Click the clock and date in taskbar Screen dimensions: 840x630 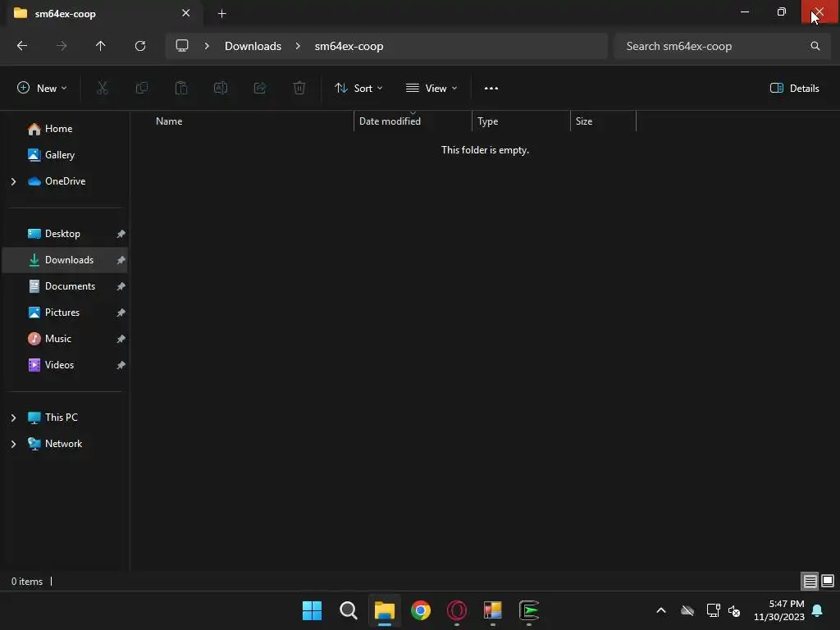(779, 610)
